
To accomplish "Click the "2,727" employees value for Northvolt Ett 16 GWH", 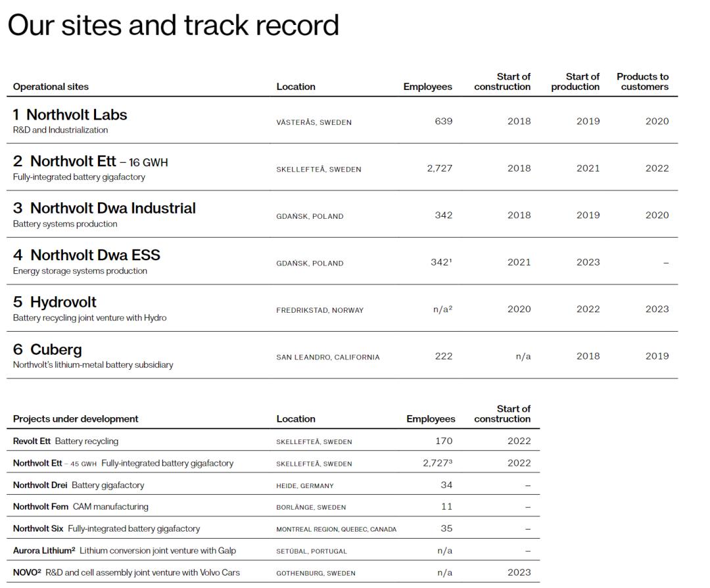I will [x=440, y=168].
